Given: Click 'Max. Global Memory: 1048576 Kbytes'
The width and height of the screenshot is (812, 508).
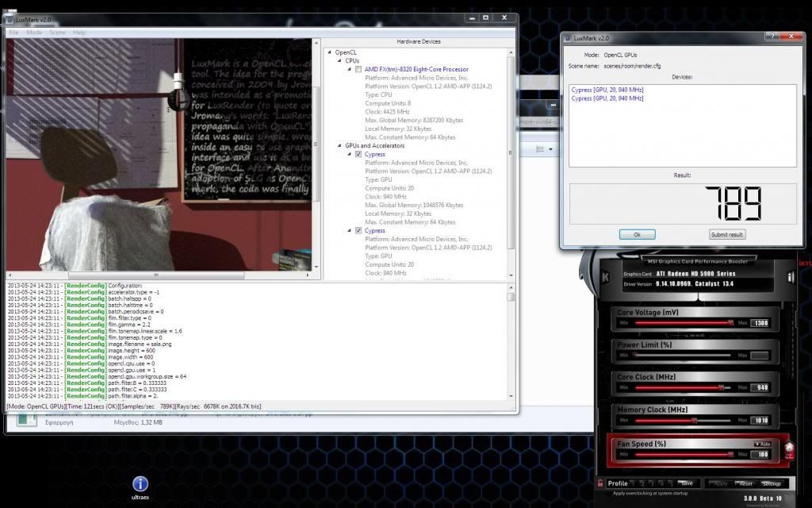Looking at the screenshot, I should pyautogui.click(x=414, y=205).
